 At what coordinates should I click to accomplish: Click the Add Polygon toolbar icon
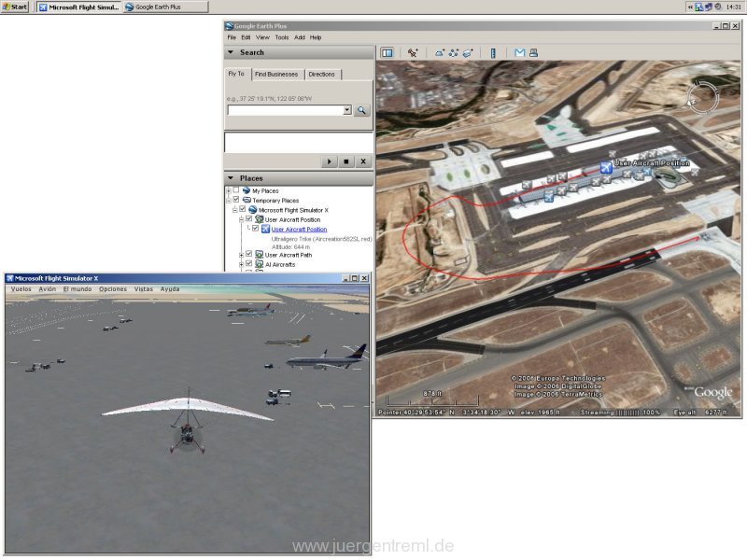(439, 53)
